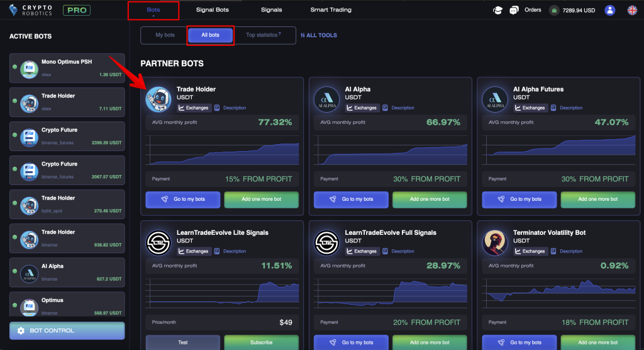Click gear icon on Bot Control button
The height and width of the screenshot is (350, 644).
point(21,330)
